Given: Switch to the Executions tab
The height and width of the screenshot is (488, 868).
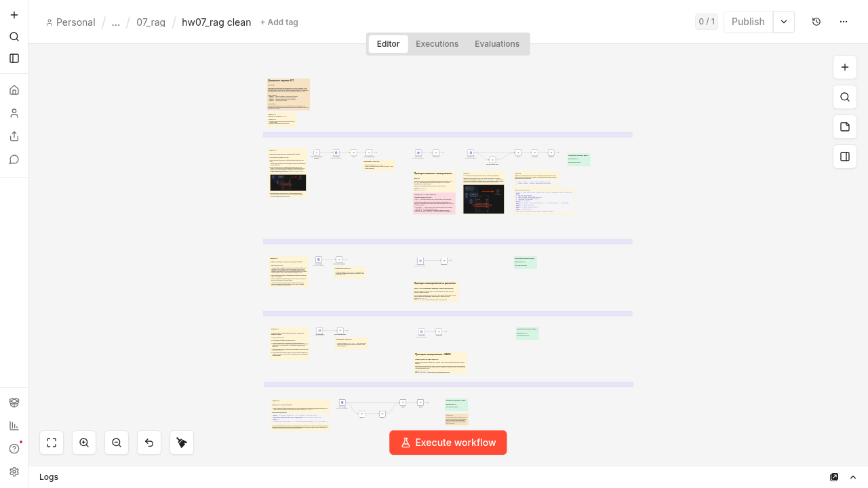Looking at the screenshot, I should tap(437, 44).
